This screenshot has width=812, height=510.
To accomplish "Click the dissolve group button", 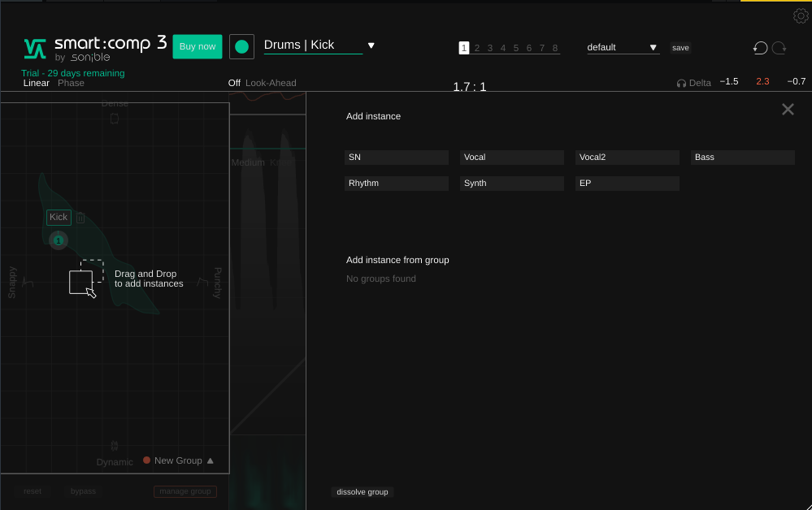I will (x=363, y=492).
